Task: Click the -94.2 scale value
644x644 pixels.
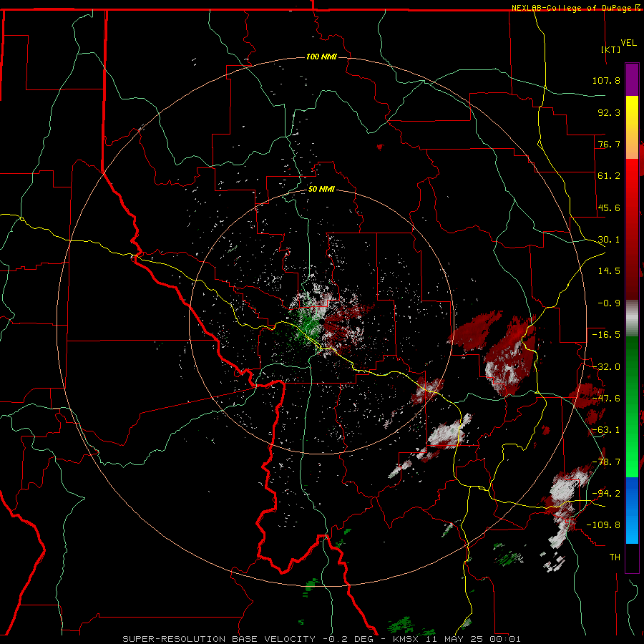Action: pyautogui.click(x=606, y=493)
